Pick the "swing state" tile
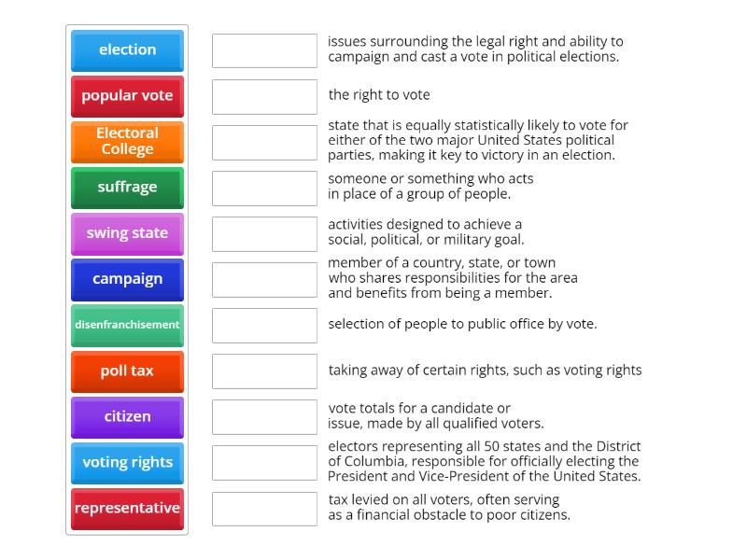 [127, 233]
